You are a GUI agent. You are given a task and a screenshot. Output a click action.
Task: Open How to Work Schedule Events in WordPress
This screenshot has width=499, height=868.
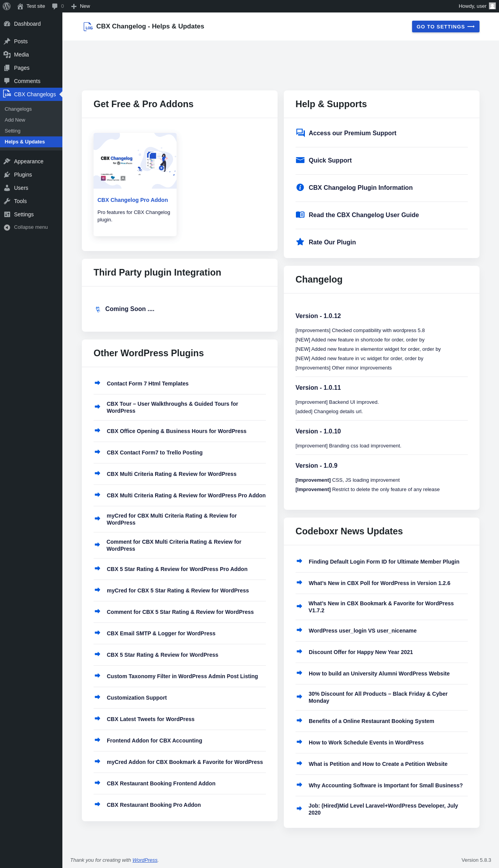point(366,742)
